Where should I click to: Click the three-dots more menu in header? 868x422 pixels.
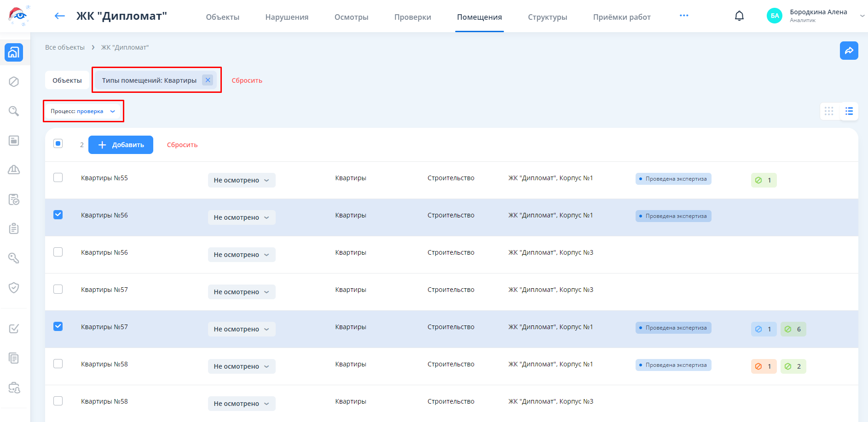[684, 16]
